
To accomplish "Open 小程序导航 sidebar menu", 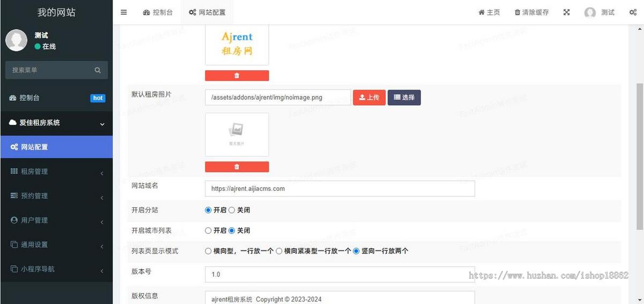I will pyautogui.click(x=56, y=269).
